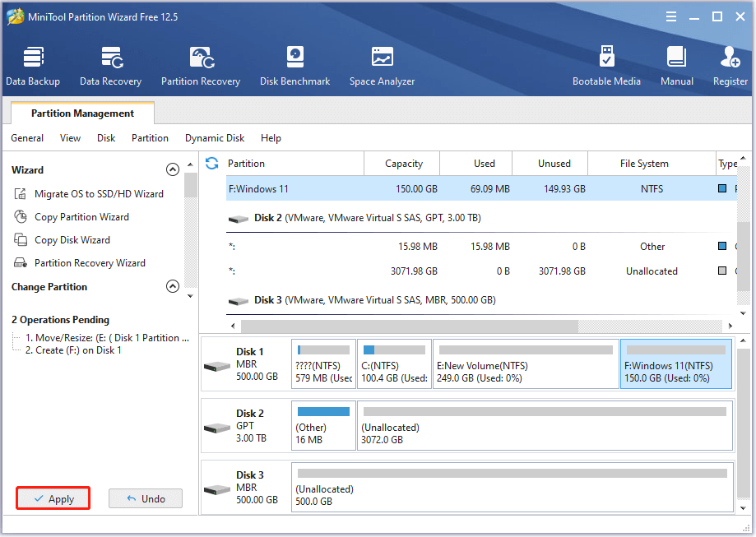The width and height of the screenshot is (756, 537).
Task: Open the Partition menu
Action: [x=150, y=138]
